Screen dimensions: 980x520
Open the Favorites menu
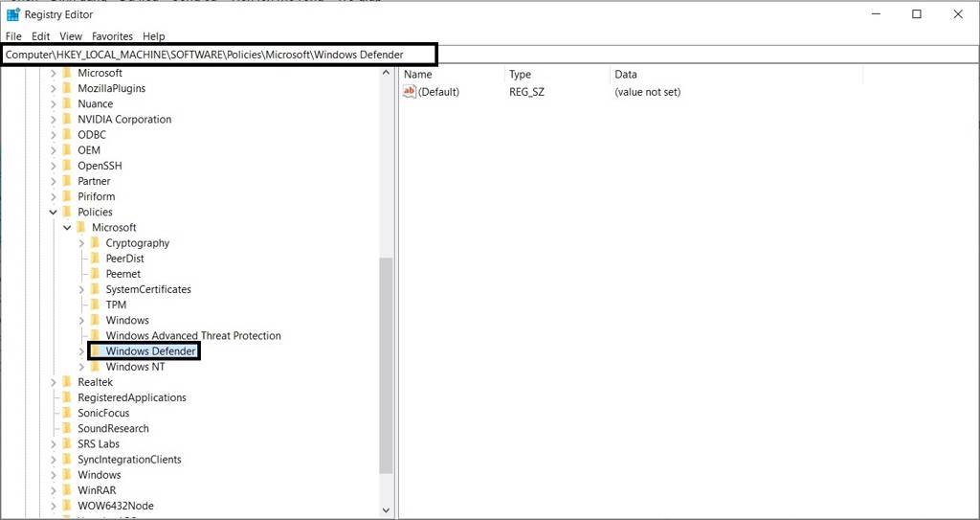(x=113, y=36)
